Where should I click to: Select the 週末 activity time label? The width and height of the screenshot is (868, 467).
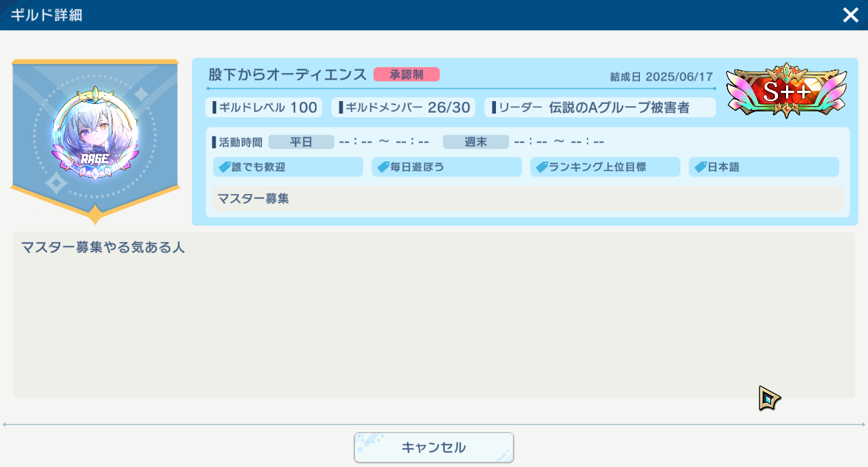(x=475, y=142)
